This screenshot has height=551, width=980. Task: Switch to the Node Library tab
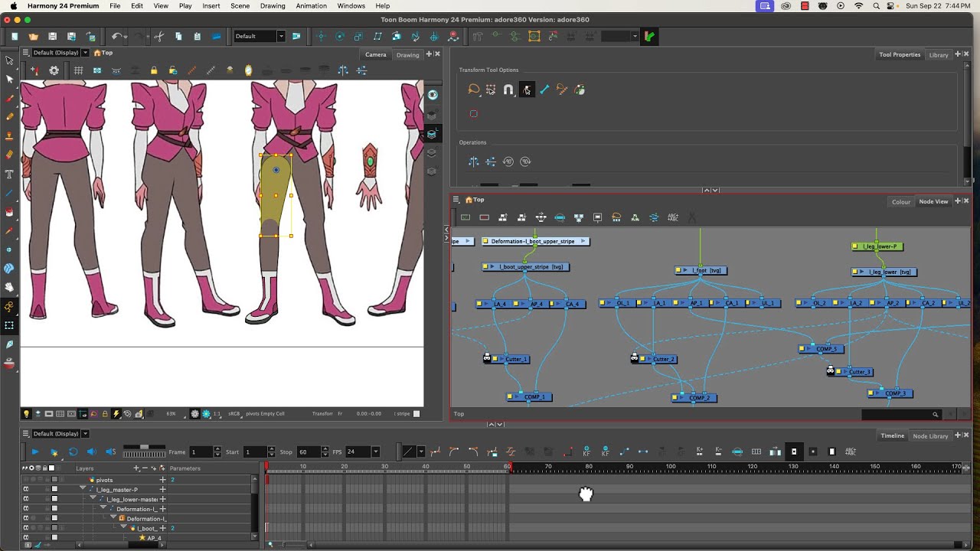(930, 436)
